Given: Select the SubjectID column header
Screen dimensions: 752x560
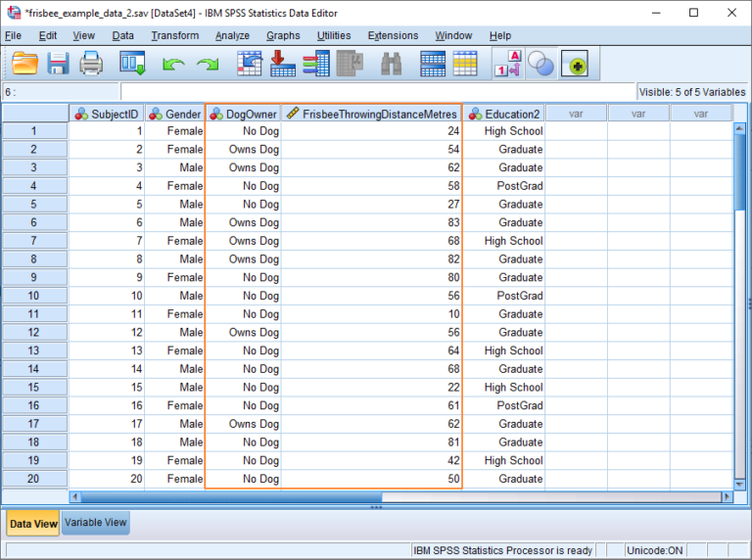Looking at the screenshot, I should coord(107,114).
